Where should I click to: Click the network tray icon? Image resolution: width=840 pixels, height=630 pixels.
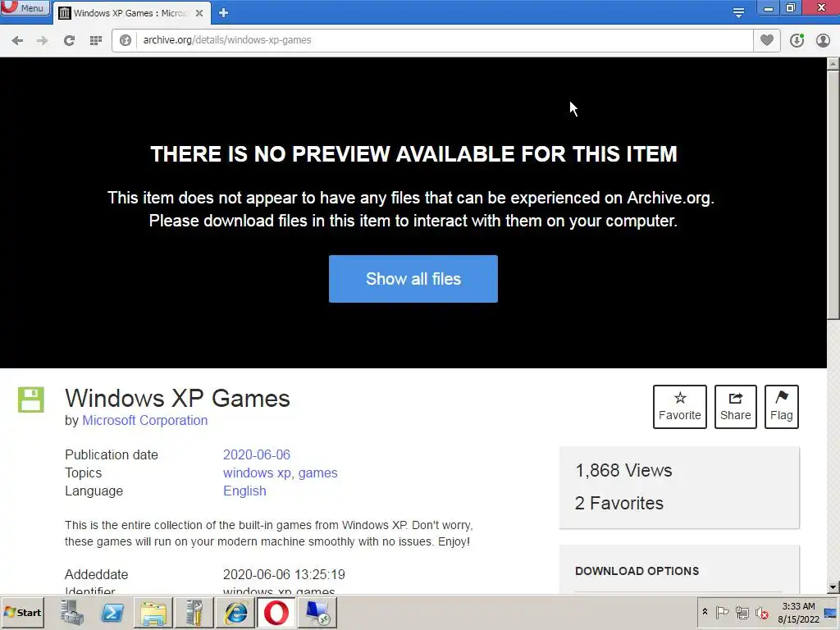click(x=742, y=612)
